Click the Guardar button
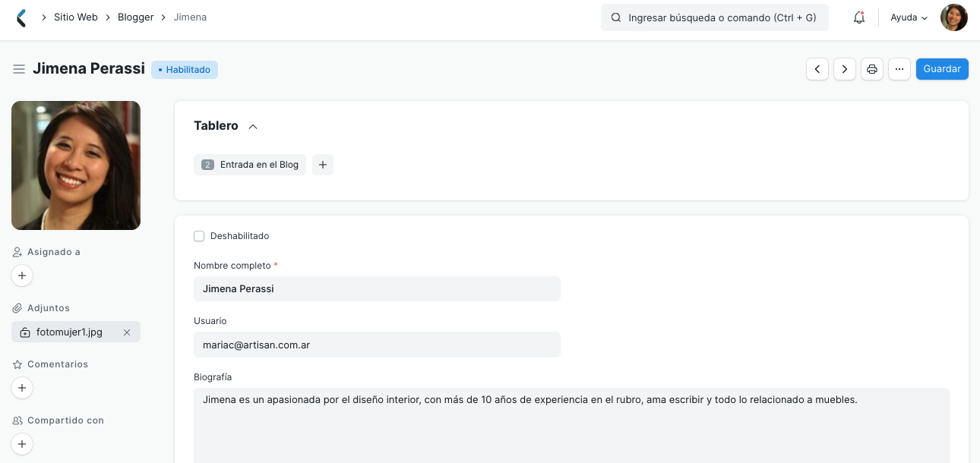Image resolution: width=980 pixels, height=463 pixels. pyautogui.click(x=942, y=69)
